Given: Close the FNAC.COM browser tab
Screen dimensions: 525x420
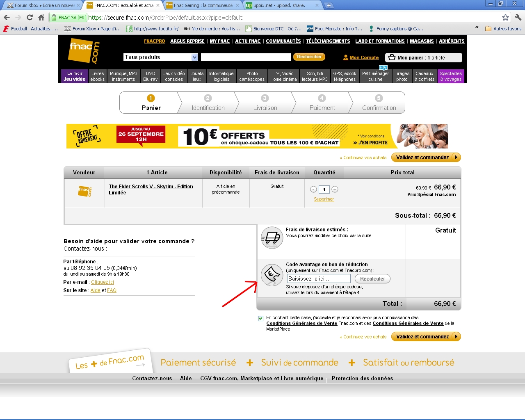Looking at the screenshot, I should click(158, 5).
